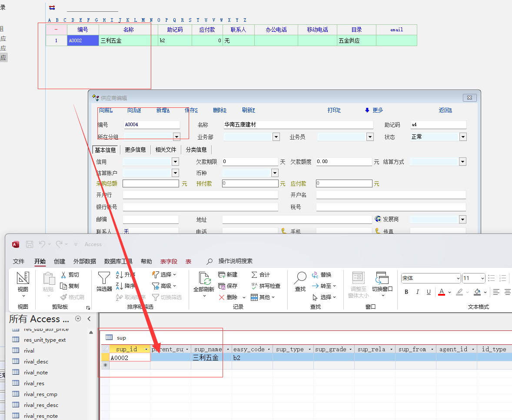Click the spell check icon
This screenshot has width=512, height=420.
pos(255,286)
